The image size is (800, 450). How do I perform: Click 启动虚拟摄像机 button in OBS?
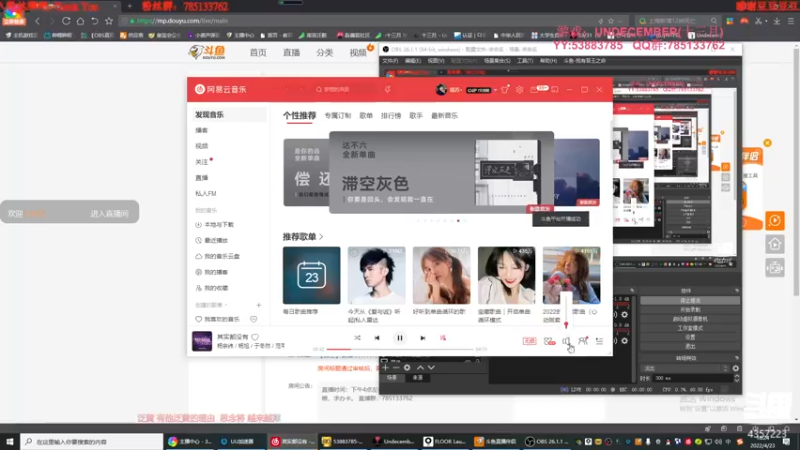click(x=690, y=319)
